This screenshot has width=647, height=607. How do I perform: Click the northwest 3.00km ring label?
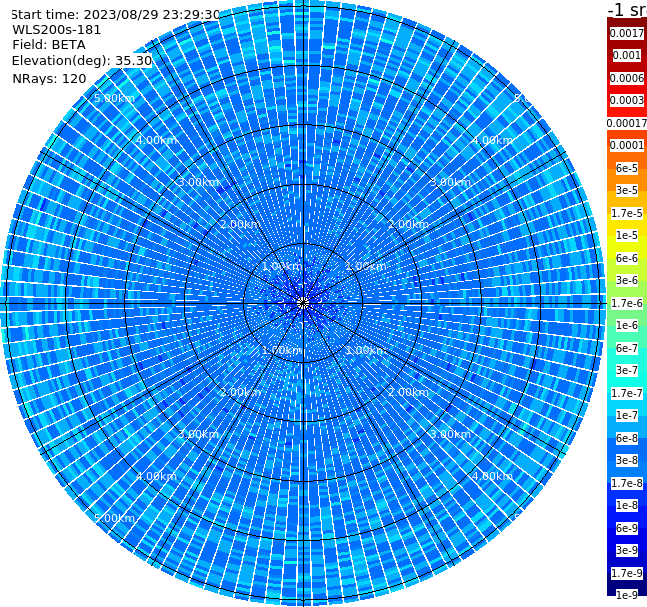[198, 182]
